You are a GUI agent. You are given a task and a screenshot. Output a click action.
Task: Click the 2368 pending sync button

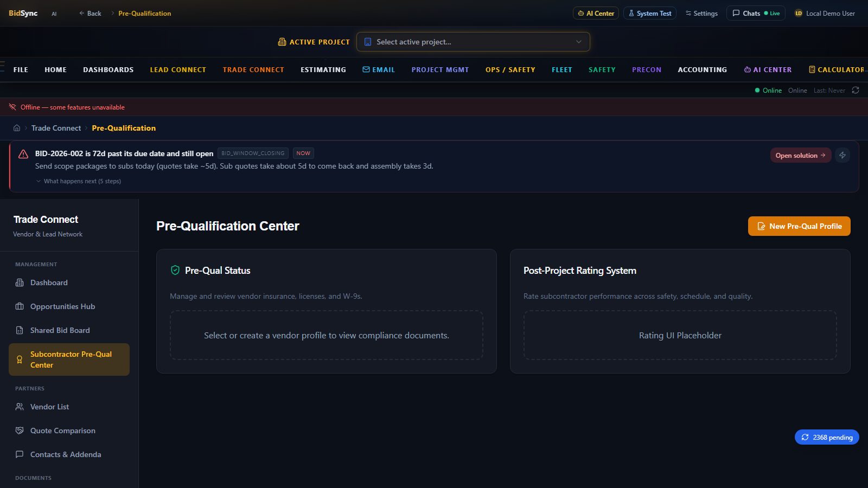point(827,437)
